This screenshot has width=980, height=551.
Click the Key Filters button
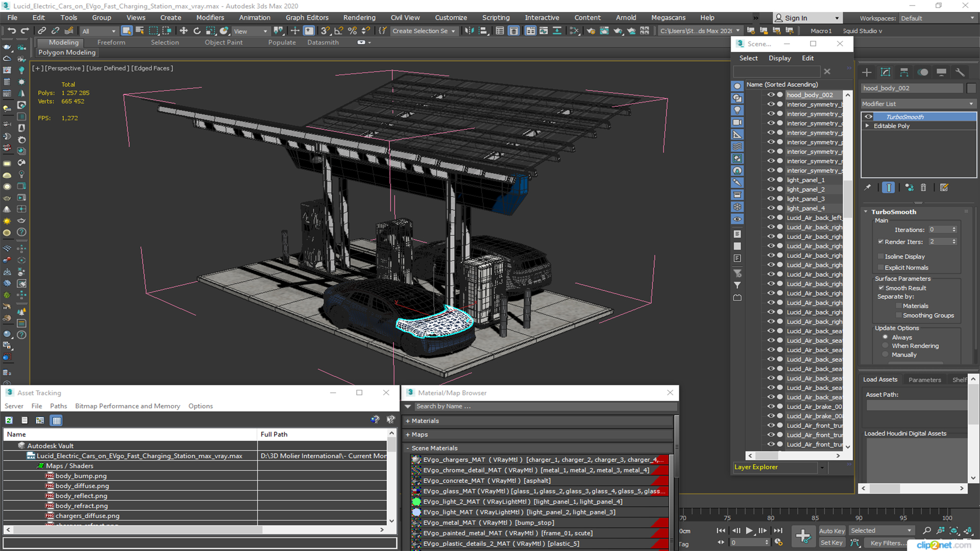point(888,543)
